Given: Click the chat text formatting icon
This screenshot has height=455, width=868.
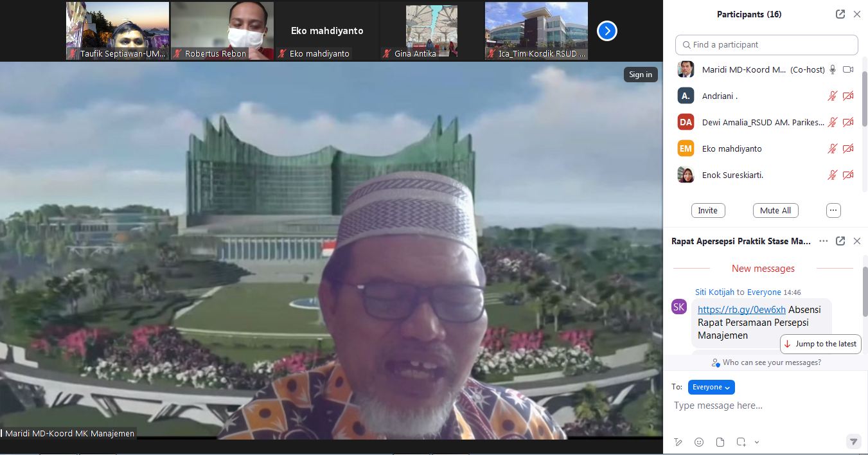Looking at the screenshot, I should 678,442.
